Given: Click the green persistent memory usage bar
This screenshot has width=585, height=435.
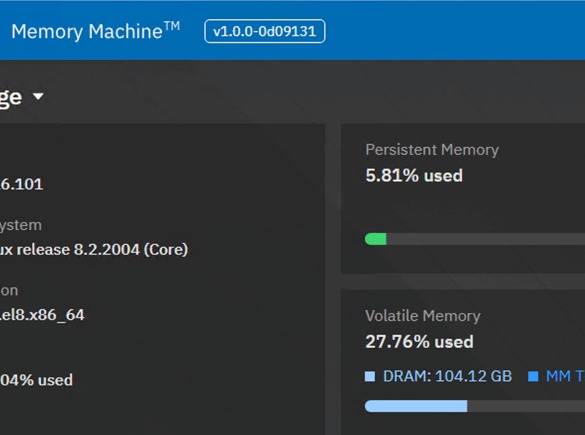Looking at the screenshot, I should click(376, 239).
